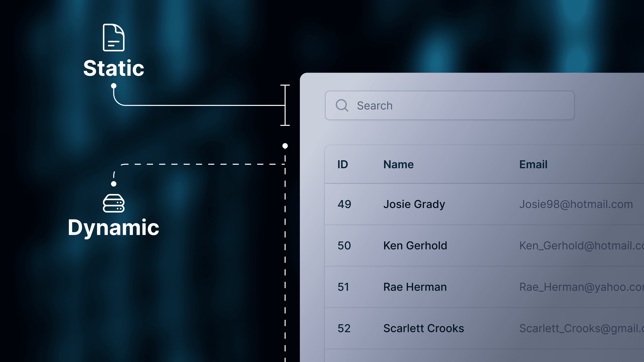Screen dimensions: 644x362
Task: Click the Rae_Herman yahoo email address
Action: 581,287
